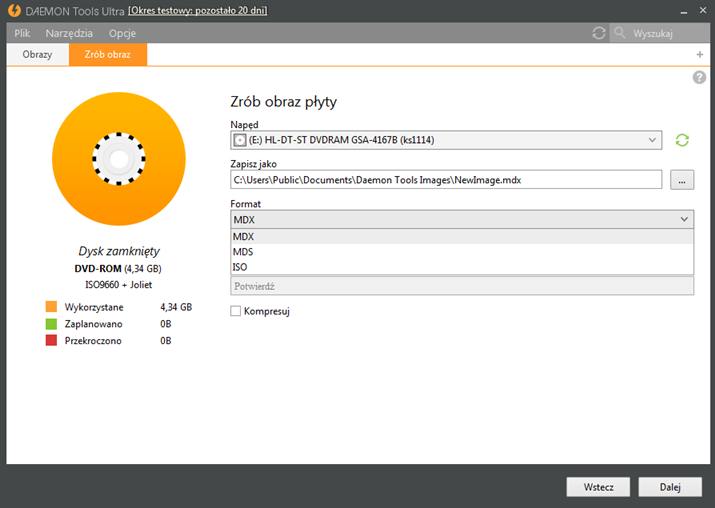Select MDS from the format list

[x=462, y=252]
